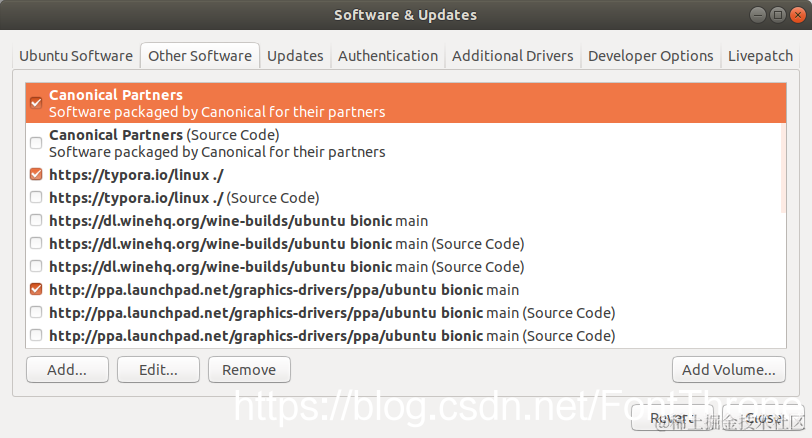812x438 pixels.
Task: Select the graphics-drivers 'bionic main' binary row text
Action: [x=284, y=290]
